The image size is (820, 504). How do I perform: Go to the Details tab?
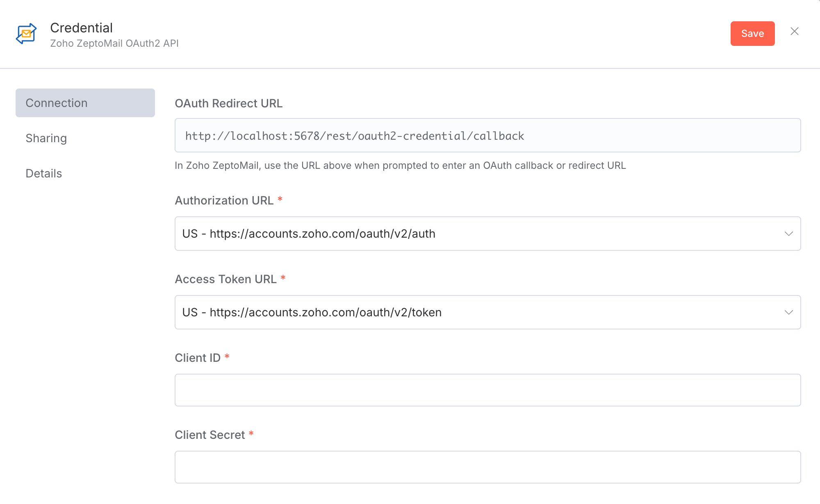click(44, 174)
